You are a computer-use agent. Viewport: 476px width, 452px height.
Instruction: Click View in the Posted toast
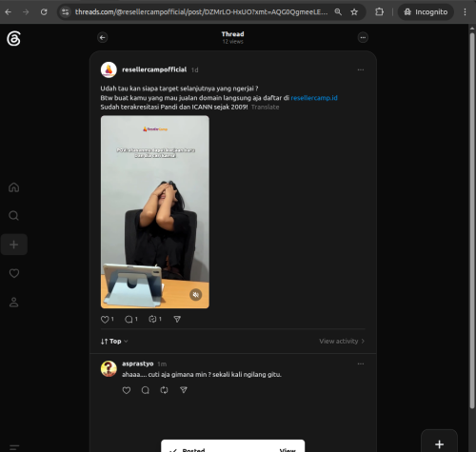pyautogui.click(x=288, y=450)
